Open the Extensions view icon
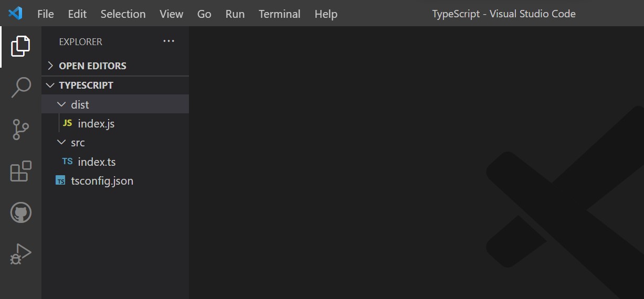This screenshot has width=644, height=299. coord(20,172)
